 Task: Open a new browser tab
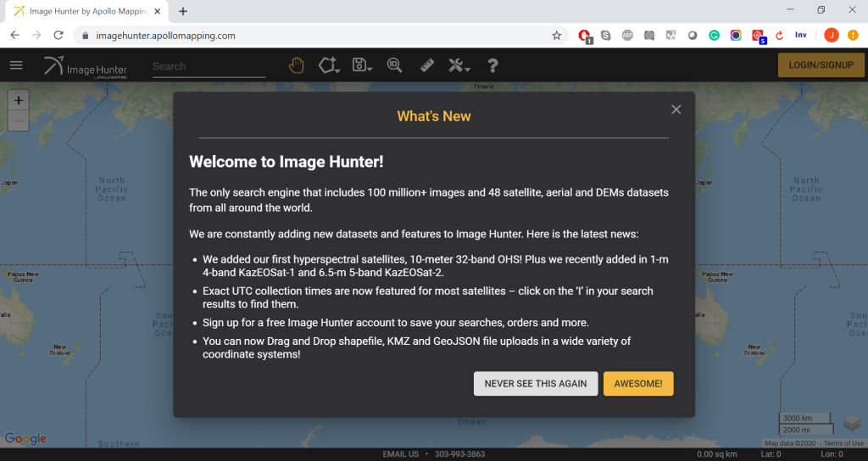coord(183,11)
